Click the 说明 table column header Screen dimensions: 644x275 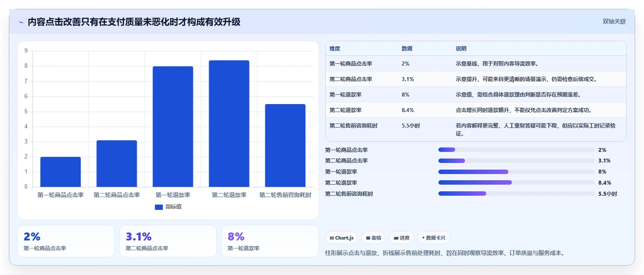pyautogui.click(x=461, y=48)
